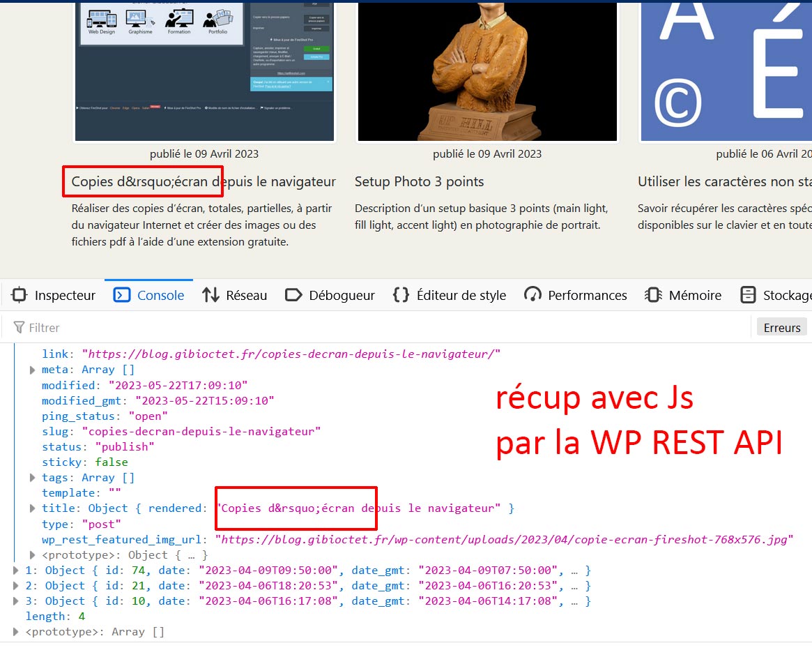
Task: Expand the tags Array entry
Action: 32,478
